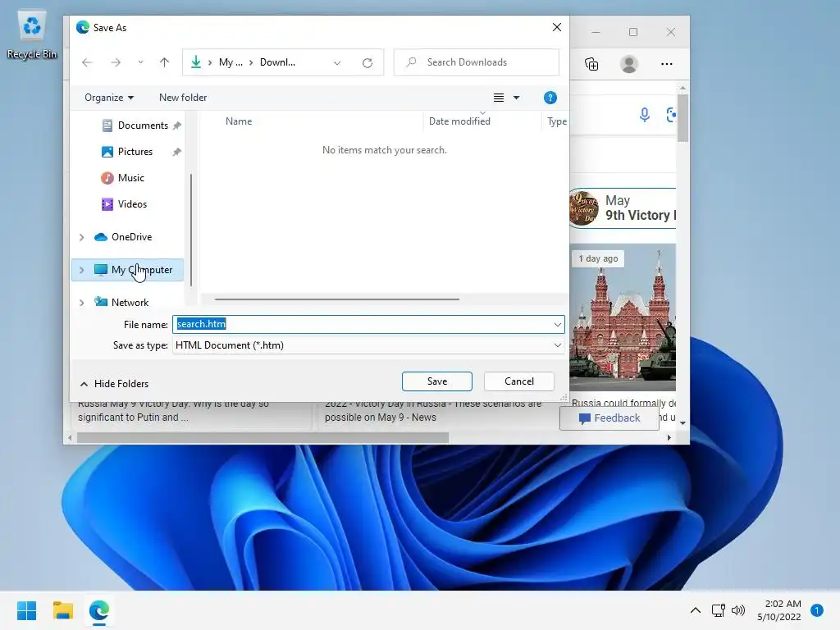Select Music in the navigation pane
840x630 pixels.
(123, 178)
